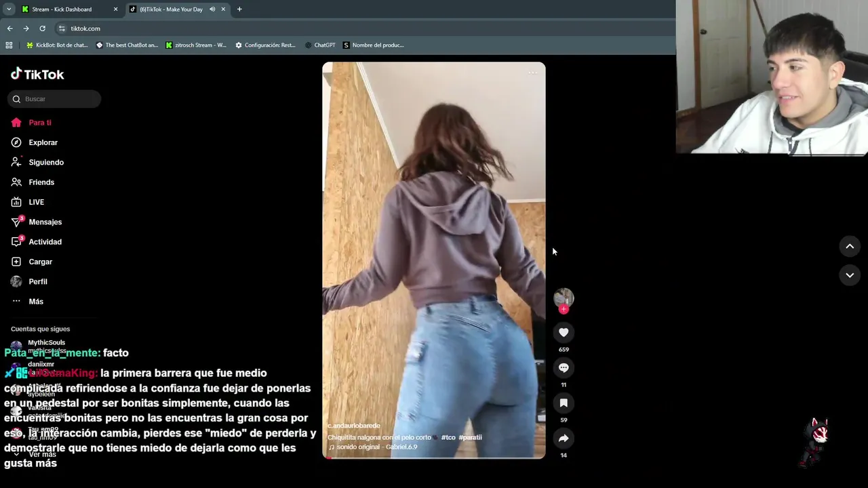
Task: Open the creator avatar beside video
Action: (564, 298)
